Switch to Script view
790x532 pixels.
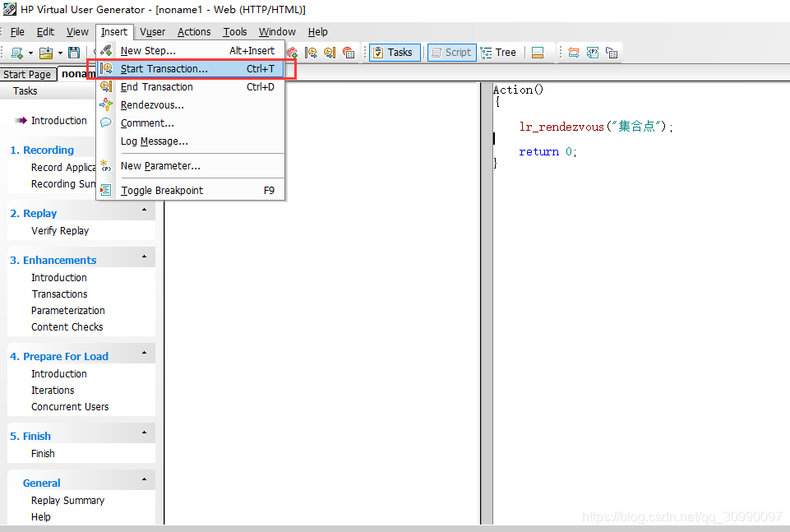452,53
